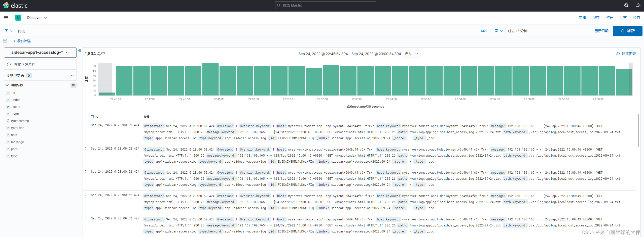Click 添加筛选 link
This screenshot has height=237, width=644.
click(x=22, y=41)
